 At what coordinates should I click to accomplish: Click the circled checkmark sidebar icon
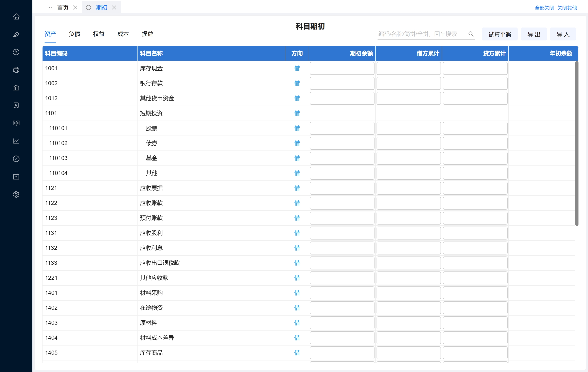[x=16, y=159]
